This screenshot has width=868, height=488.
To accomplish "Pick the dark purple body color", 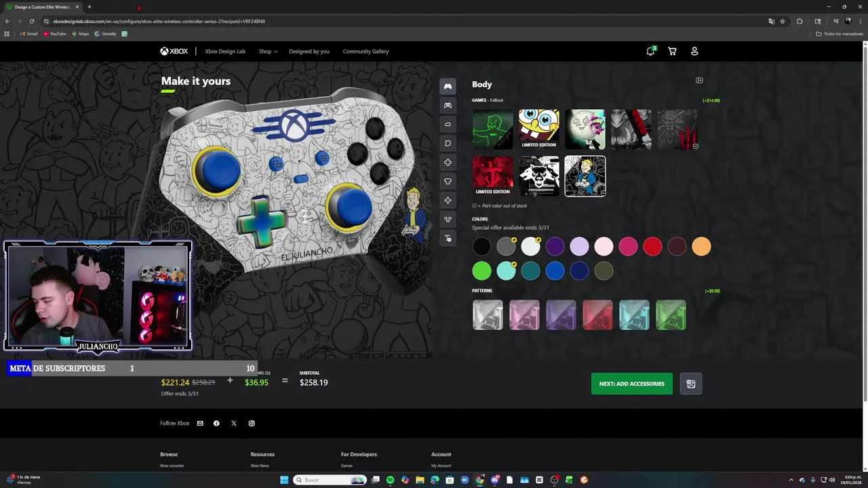I will click(x=555, y=247).
